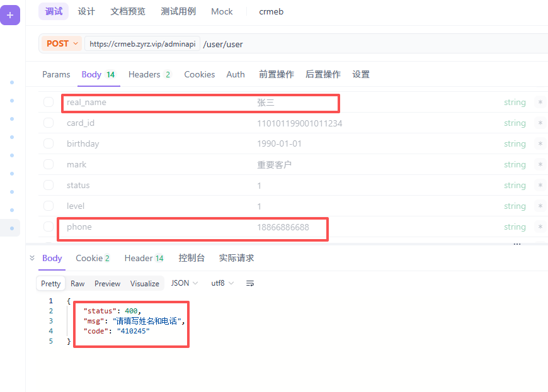The height and width of the screenshot is (392, 548).
Task: Enable the status parameter checkbox
Action: [49, 186]
